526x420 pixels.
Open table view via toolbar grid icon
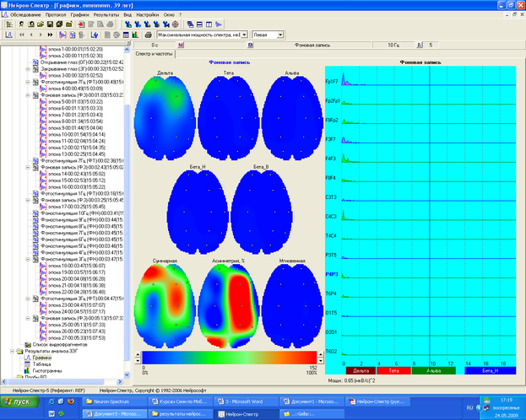[x=126, y=35]
